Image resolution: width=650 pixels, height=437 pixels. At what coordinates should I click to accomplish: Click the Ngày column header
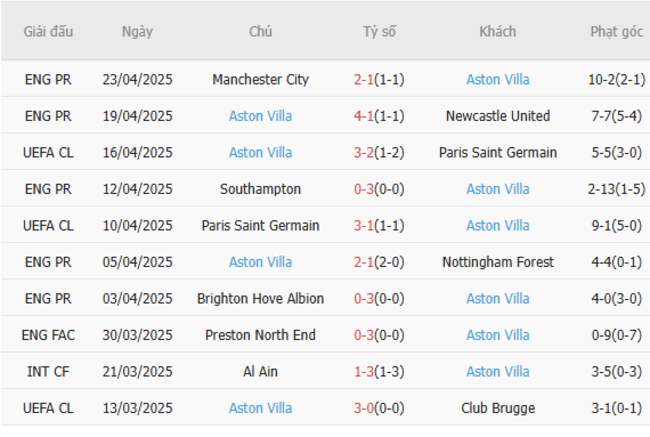[137, 32]
